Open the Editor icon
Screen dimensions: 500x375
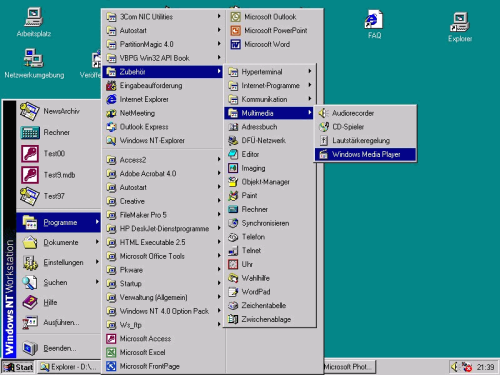[x=233, y=154]
